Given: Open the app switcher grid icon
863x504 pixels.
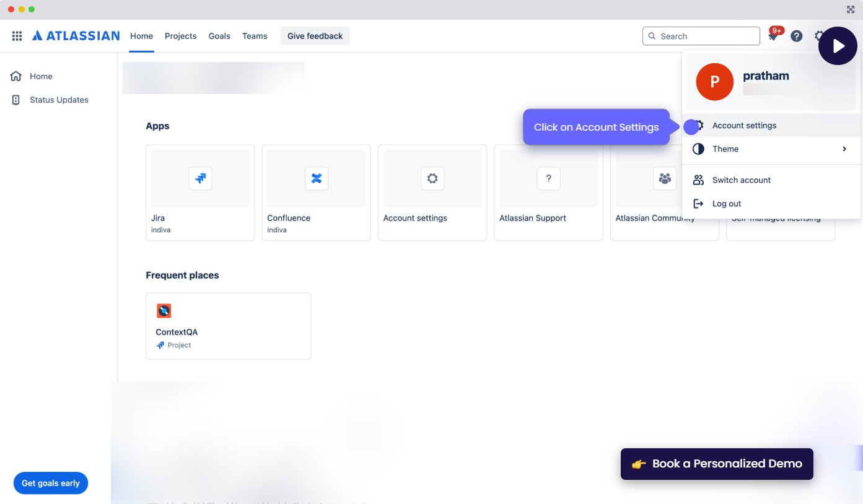Looking at the screenshot, I should 17,36.
